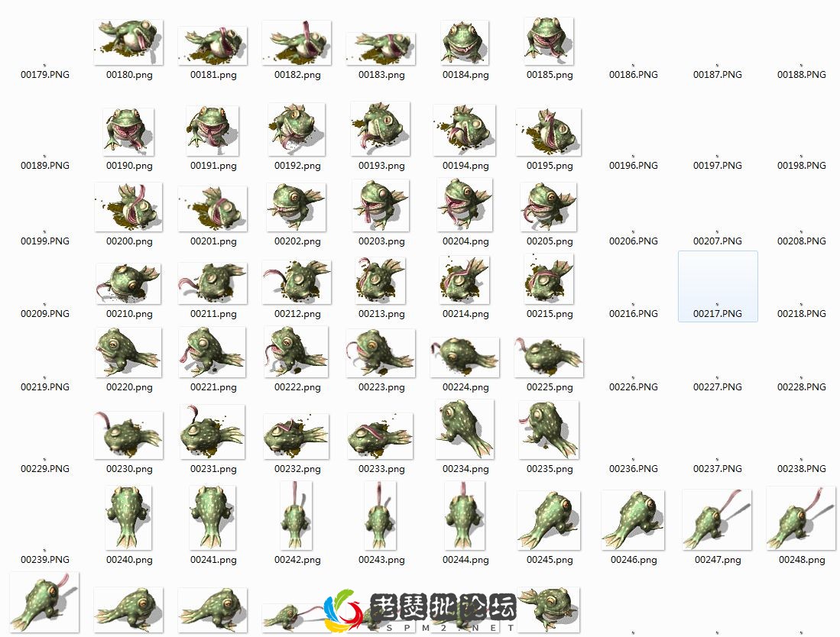Select the 00190.png frog thumbnail
840x637 pixels.
(128, 132)
